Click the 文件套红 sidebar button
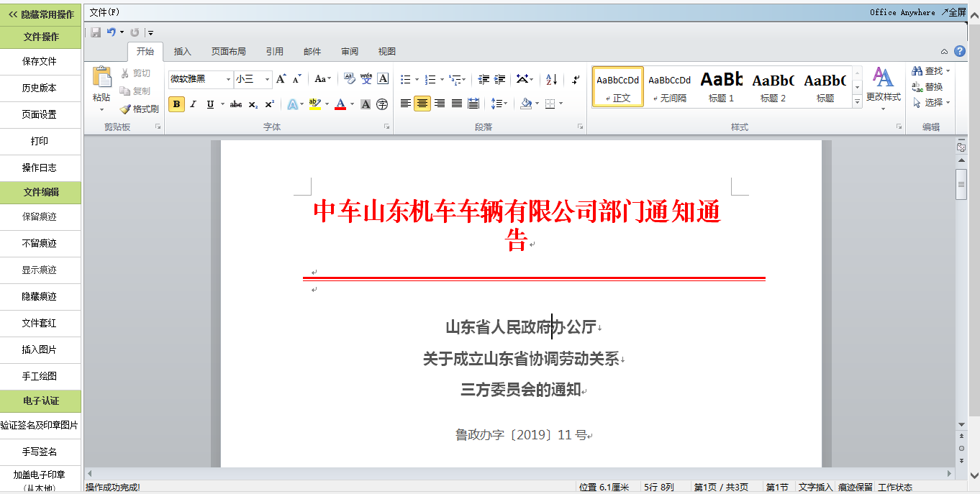 [x=40, y=324]
